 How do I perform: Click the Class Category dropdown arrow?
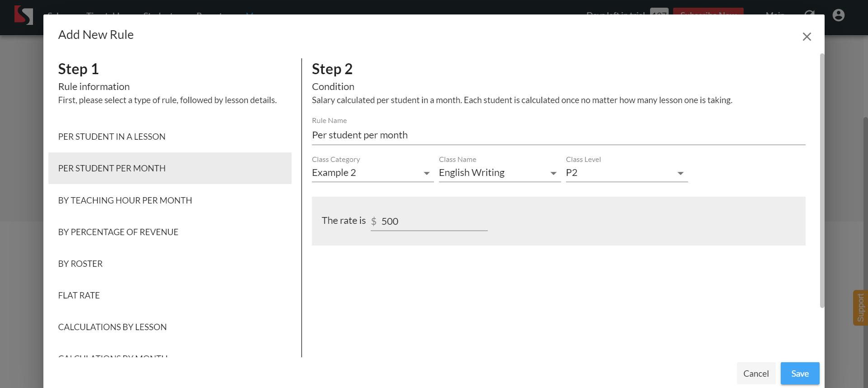click(426, 173)
